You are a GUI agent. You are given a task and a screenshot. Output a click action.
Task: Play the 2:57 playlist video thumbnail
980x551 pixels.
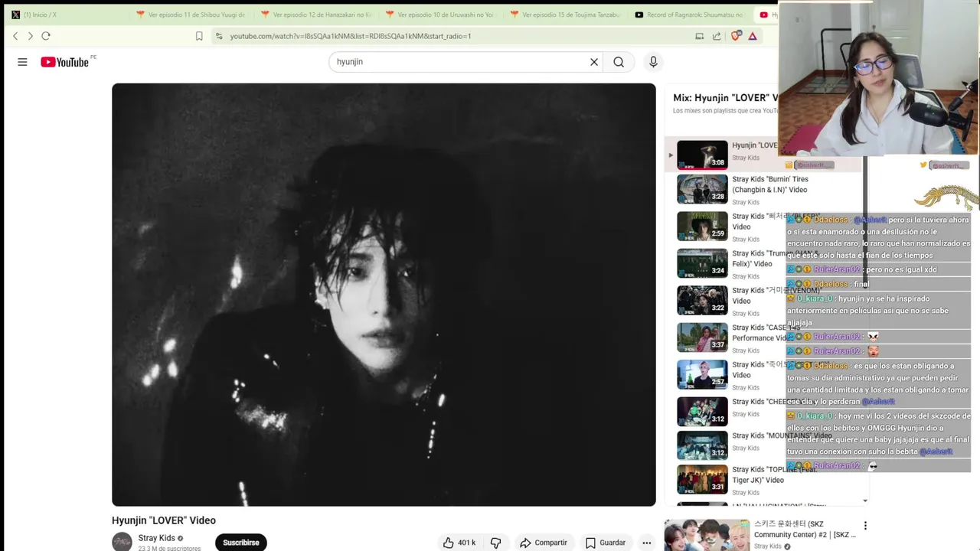click(x=702, y=374)
